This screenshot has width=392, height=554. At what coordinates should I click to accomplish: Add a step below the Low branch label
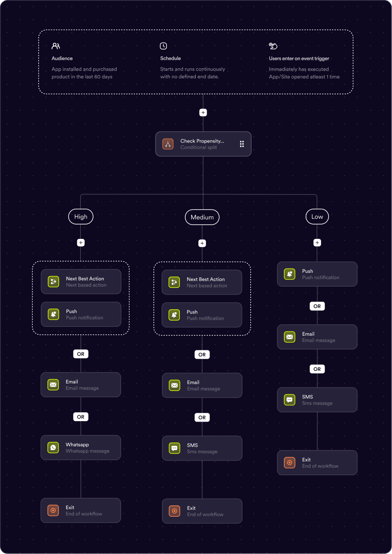[x=317, y=243]
